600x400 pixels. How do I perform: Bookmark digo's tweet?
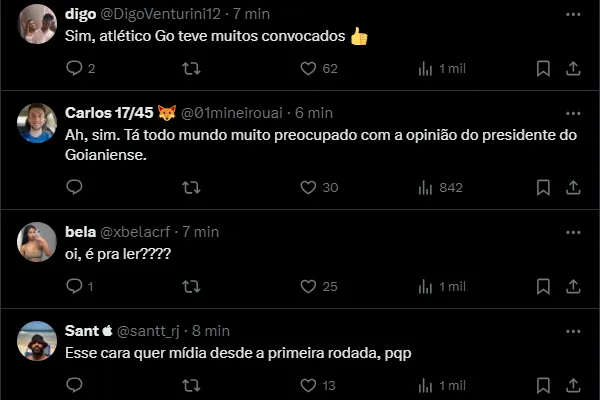[x=543, y=68]
